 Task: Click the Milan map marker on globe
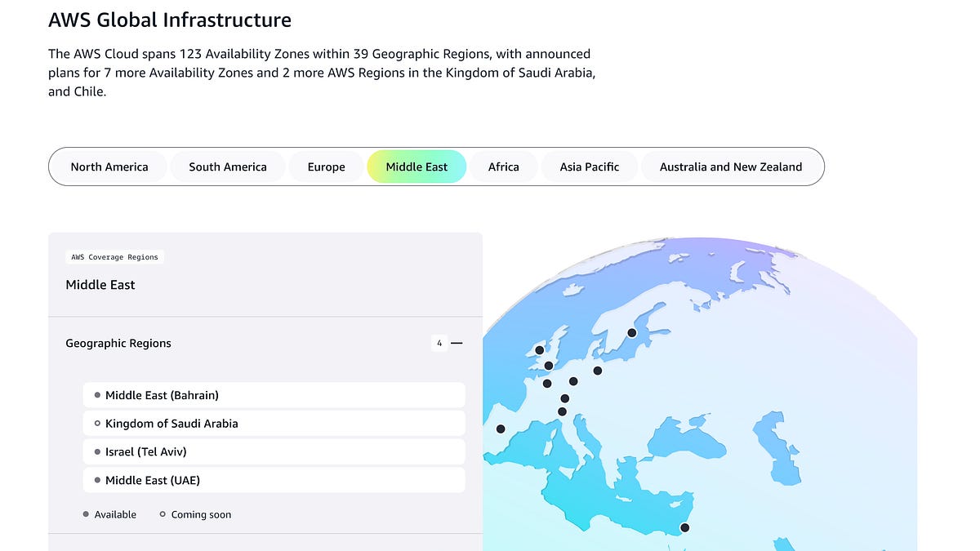[x=563, y=411]
